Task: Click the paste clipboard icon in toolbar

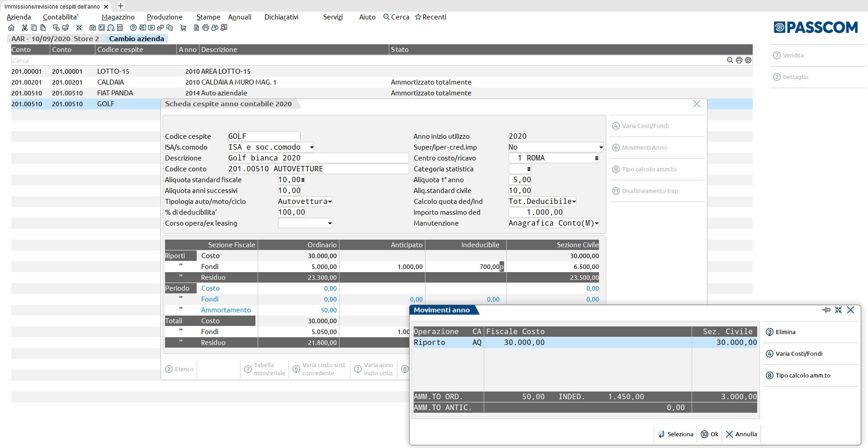Action: click(43, 28)
